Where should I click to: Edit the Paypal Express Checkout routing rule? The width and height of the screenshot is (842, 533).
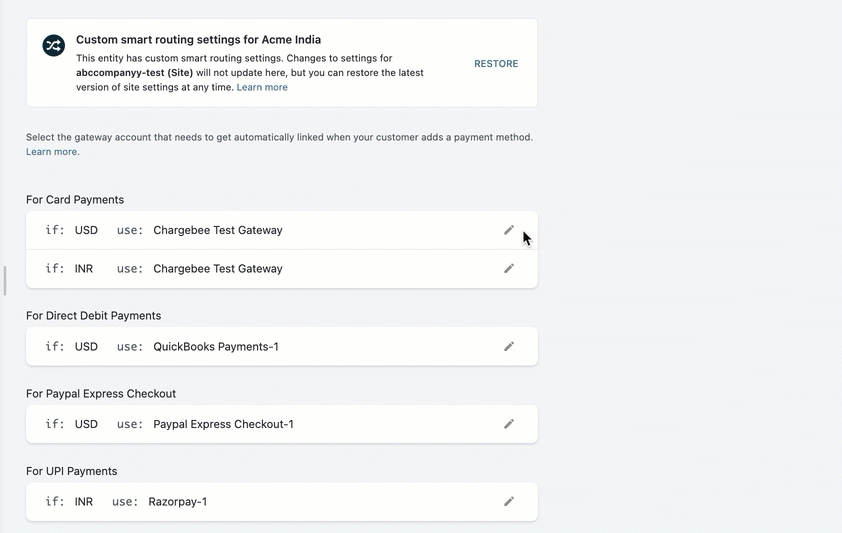click(x=509, y=424)
